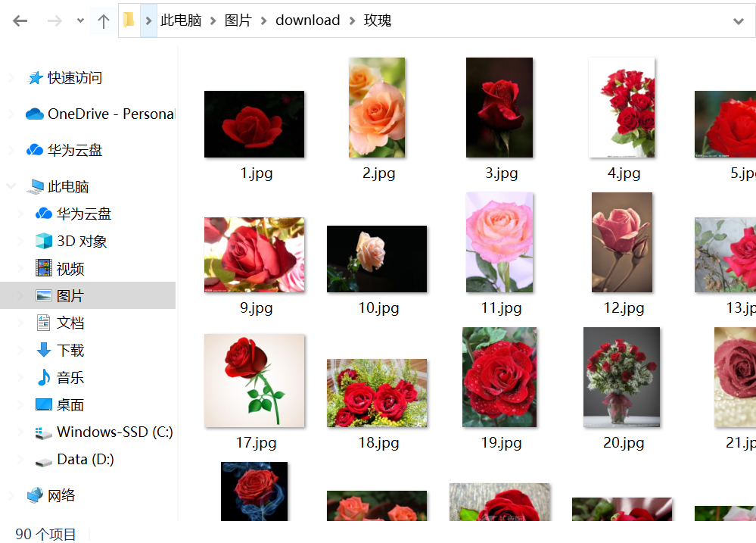Select thumbnail 4.jpg rose bouquet

point(622,108)
